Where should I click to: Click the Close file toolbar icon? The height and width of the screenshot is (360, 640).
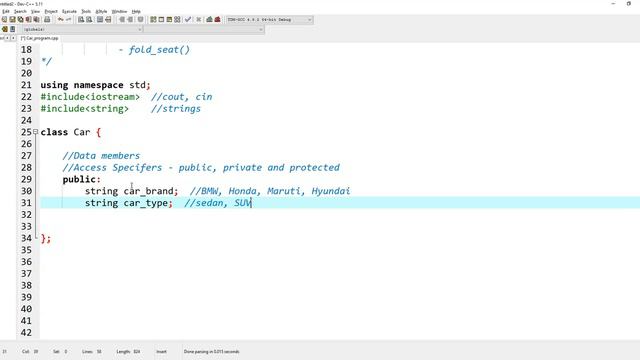(29, 20)
